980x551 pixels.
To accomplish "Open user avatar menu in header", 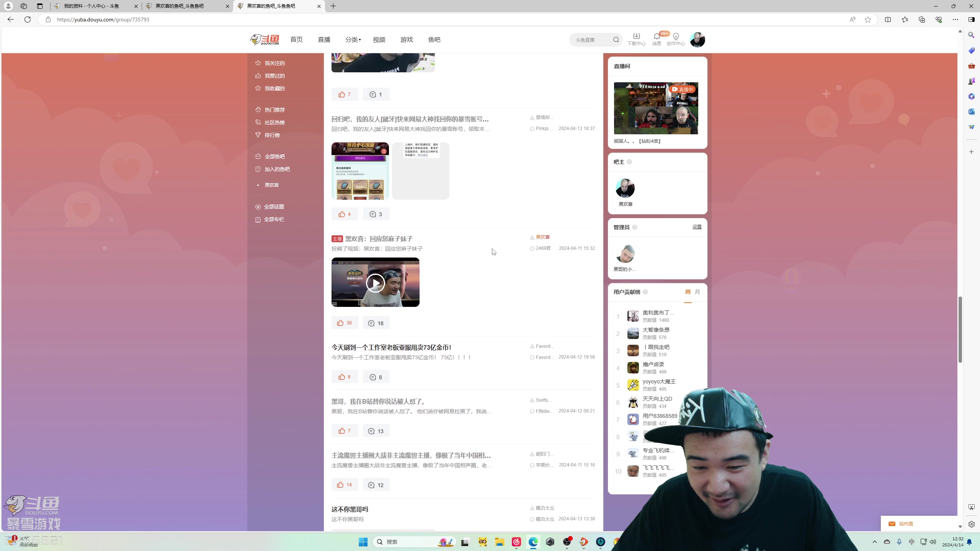I will (697, 40).
